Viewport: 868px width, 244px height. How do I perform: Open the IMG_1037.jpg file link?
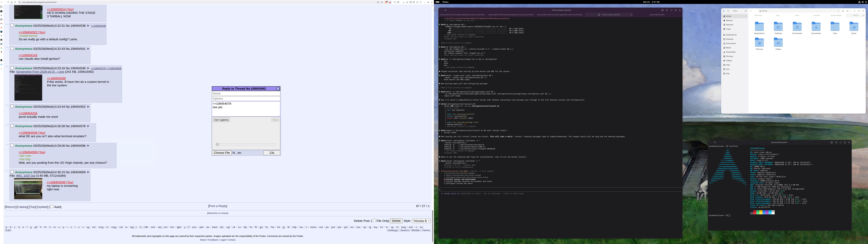tap(26, 176)
